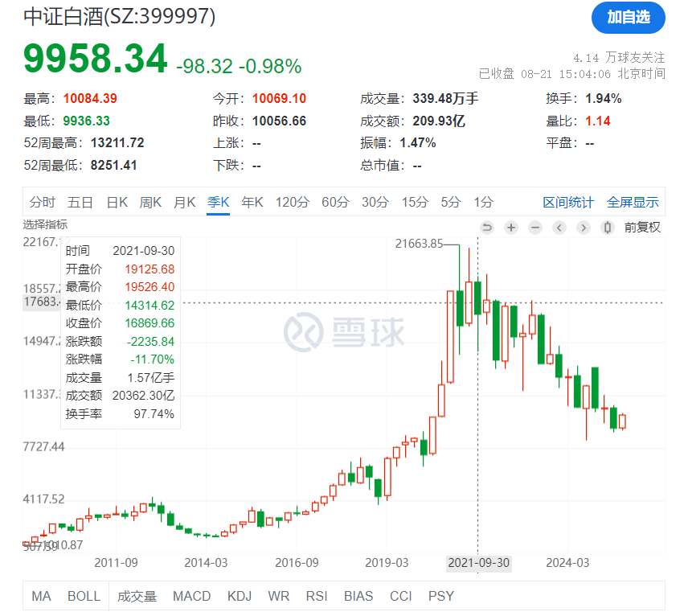Select the 周K tab

150,202
